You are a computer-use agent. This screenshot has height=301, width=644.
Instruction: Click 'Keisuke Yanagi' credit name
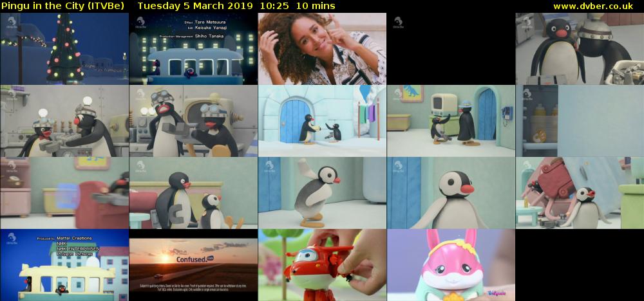[211, 28]
